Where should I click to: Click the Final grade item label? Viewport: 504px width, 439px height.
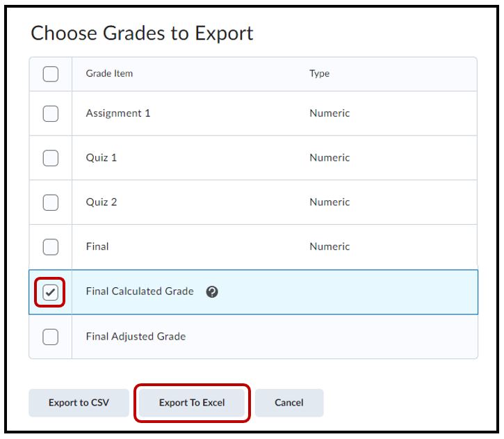(97, 247)
